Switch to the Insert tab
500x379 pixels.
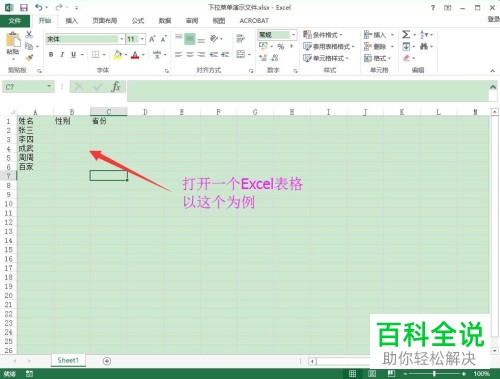pyautogui.click(x=71, y=21)
